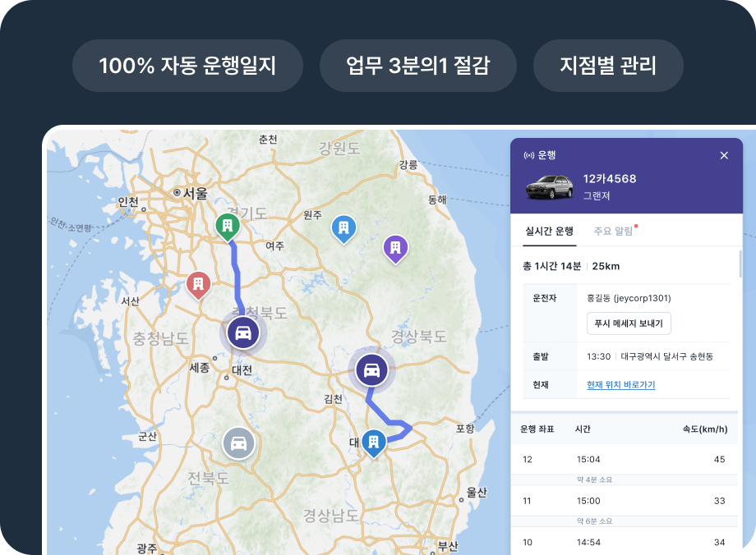
Task: Click trip log row 12 at 15:04
Action: coord(625,461)
